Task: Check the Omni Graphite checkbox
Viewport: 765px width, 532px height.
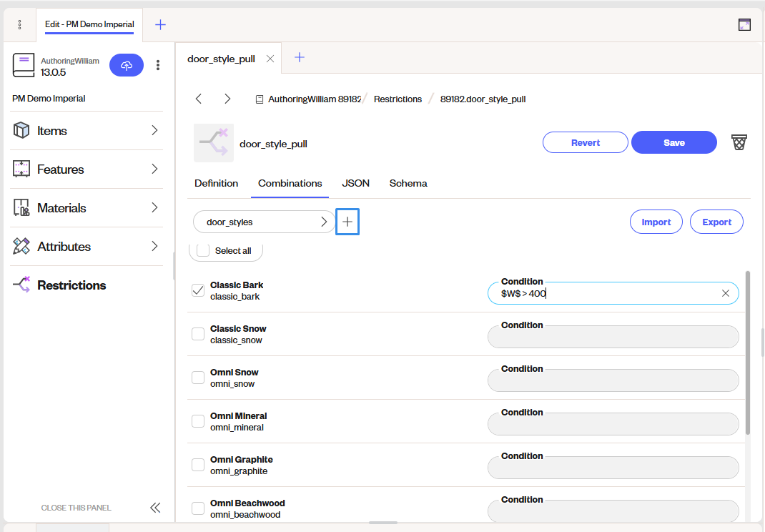Action: [198, 465]
